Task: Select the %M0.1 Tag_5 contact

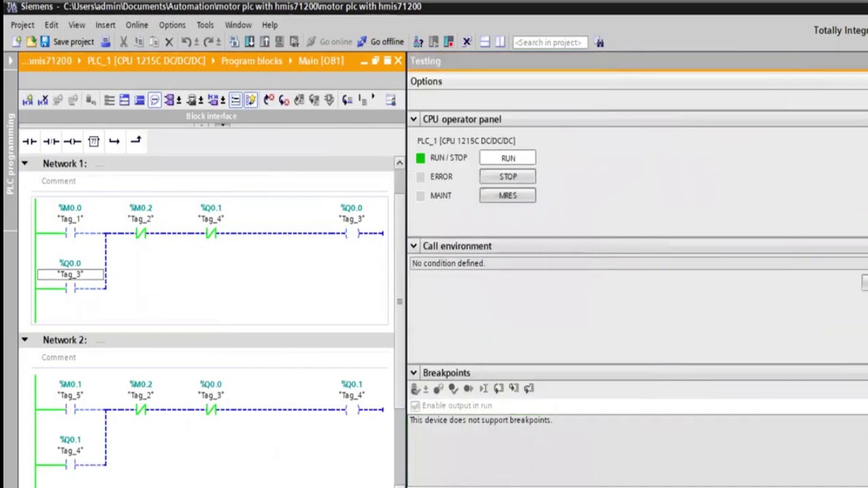Action: [70, 409]
